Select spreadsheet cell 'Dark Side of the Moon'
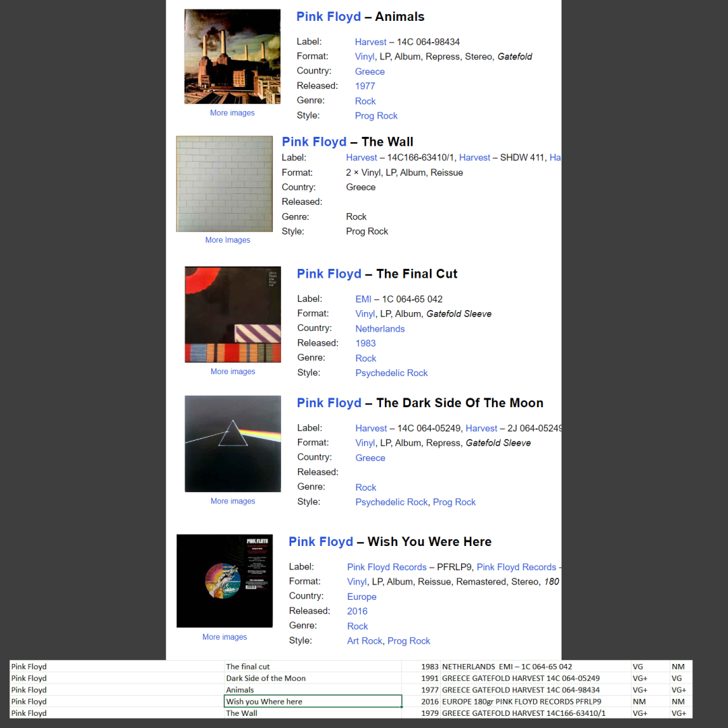Viewport: 728px width, 728px height. pos(313,678)
